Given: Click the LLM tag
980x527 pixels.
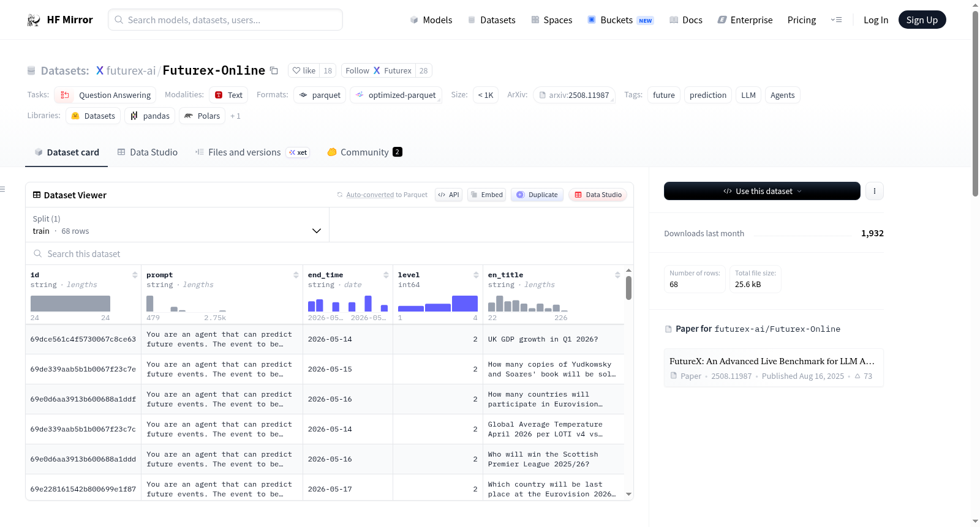Looking at the screenshot, I should pyautogui.click(x=748, y=95).
